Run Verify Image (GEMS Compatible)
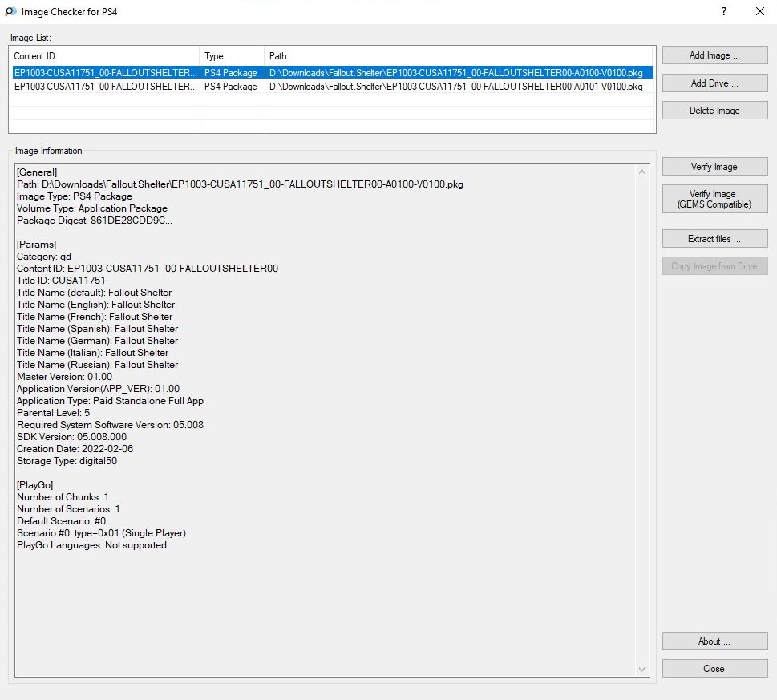Viewport: 777px width, 700px height. (x=714, y=199)
